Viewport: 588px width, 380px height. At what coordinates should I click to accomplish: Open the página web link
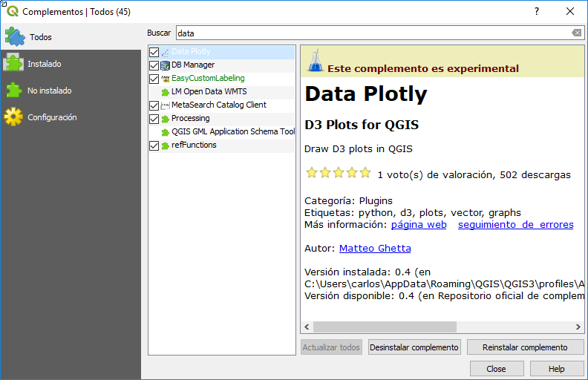coord(419,224)
